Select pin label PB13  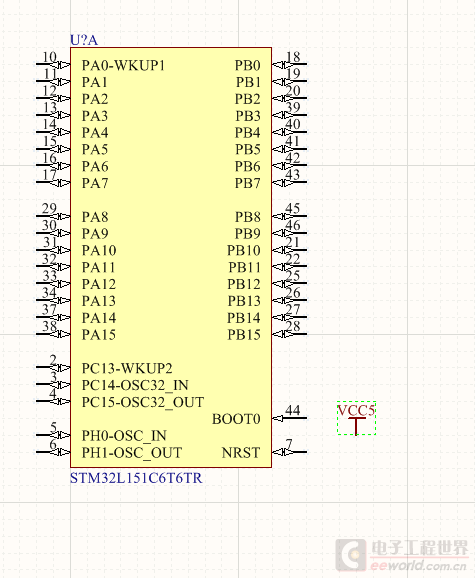coord(244,301)
